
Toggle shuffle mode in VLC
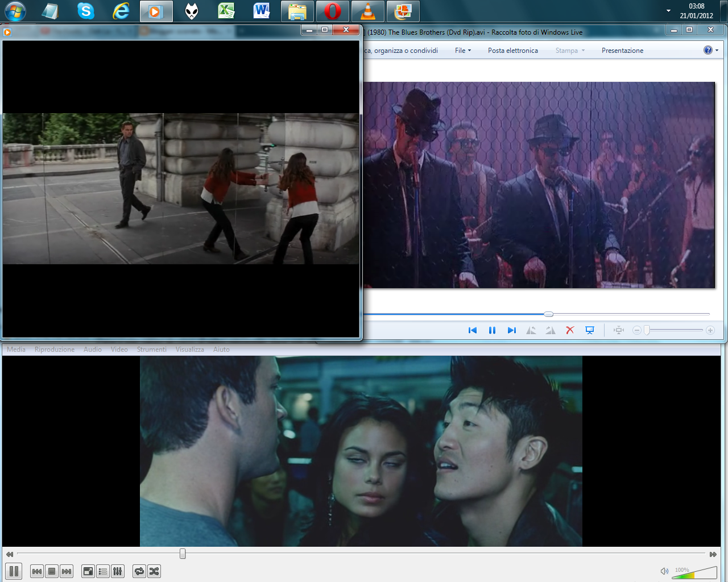(x=154, y=571)
